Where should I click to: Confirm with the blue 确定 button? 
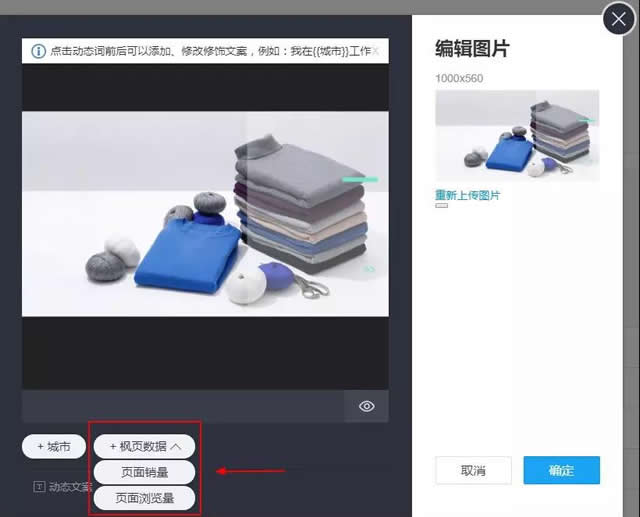coord(561,470)
